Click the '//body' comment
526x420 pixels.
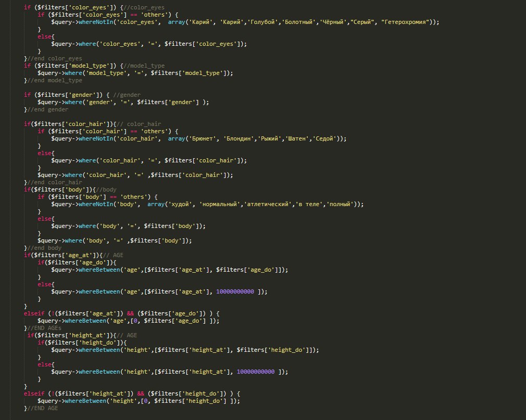pos(106,190)
